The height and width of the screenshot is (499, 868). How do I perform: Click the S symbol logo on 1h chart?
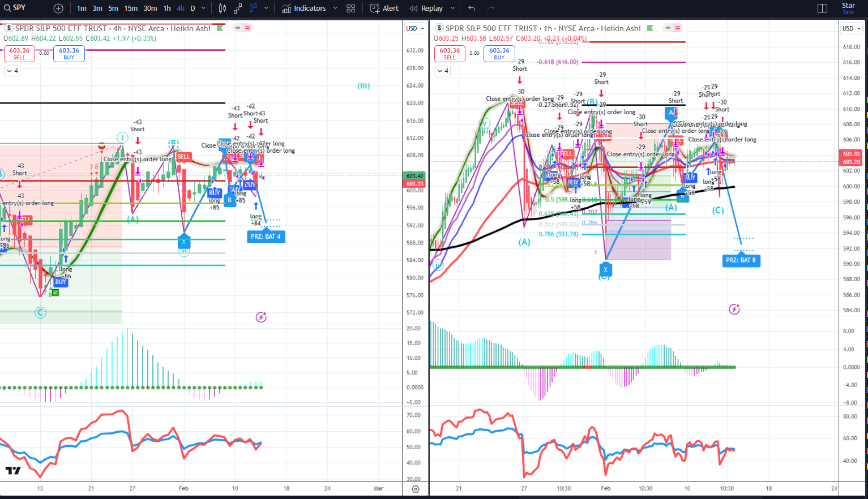[439, 28]
